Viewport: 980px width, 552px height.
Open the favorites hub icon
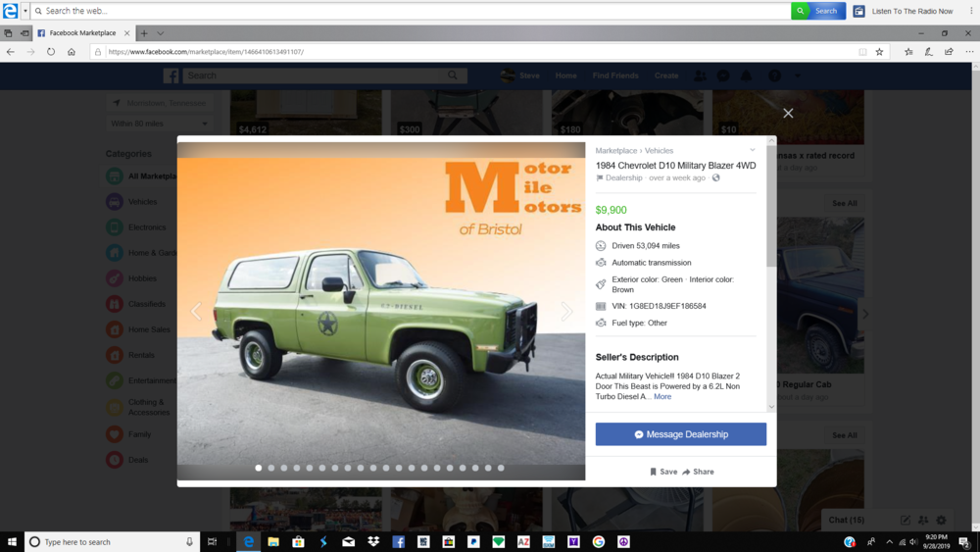[908, 52]
